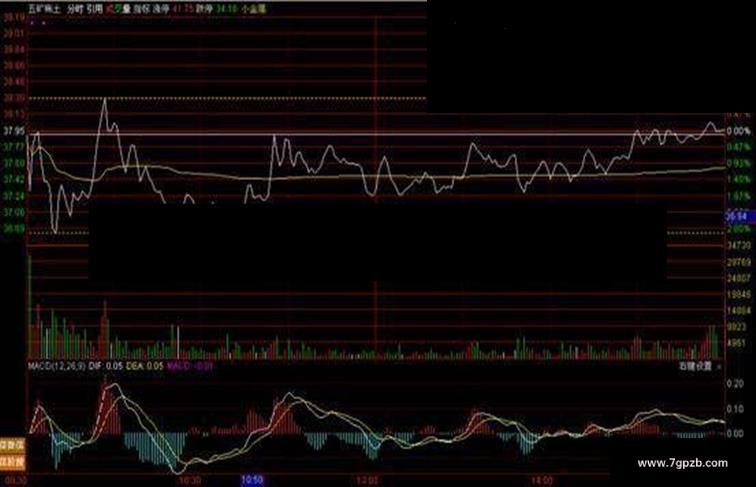
Task: Click the 0.20 MACD scale label
Action: tap(735, 383)
